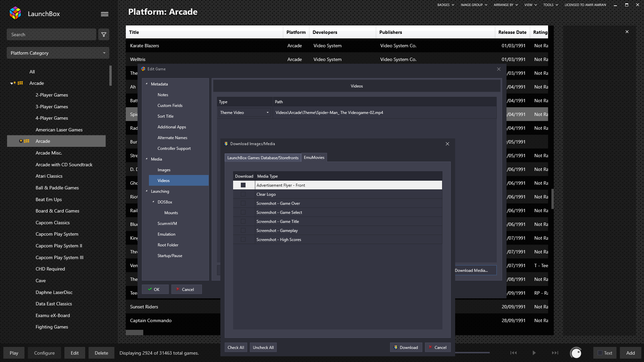The height and width of the screenshot is (362, 644).
Task: Open the filter funnel icon
Action: point(104,35)
